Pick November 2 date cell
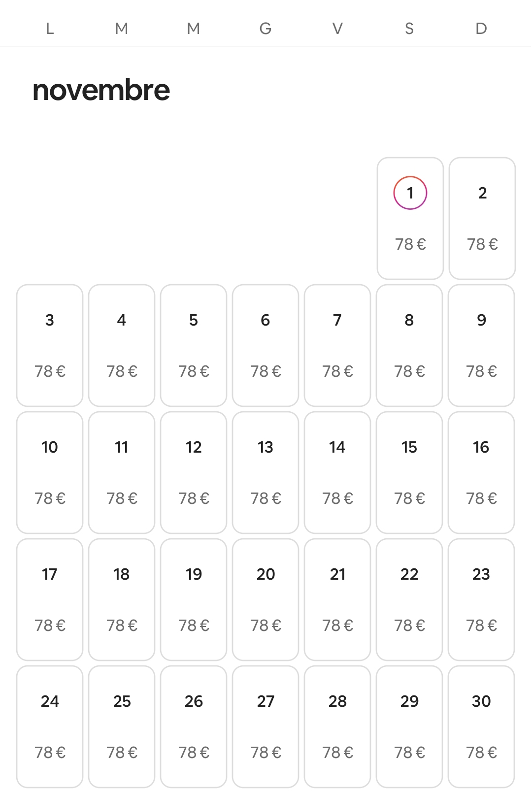Screen dimensions: 532x791 point(482,218)
